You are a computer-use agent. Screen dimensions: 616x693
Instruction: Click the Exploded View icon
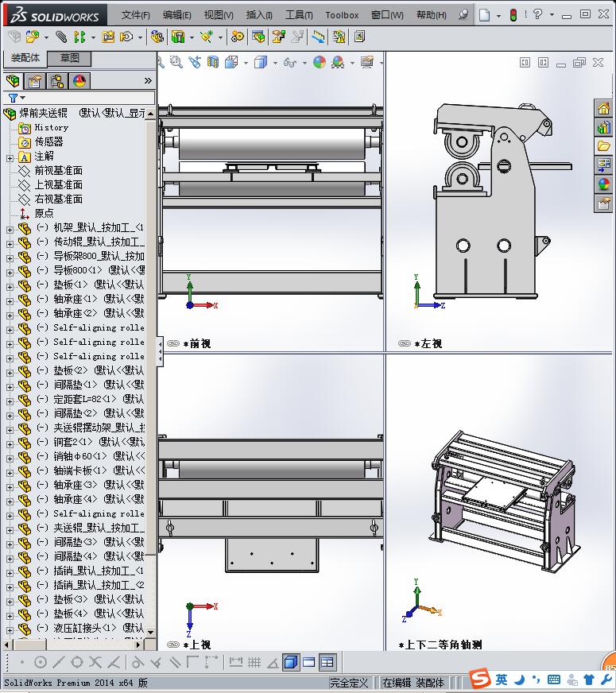[279, 37]
